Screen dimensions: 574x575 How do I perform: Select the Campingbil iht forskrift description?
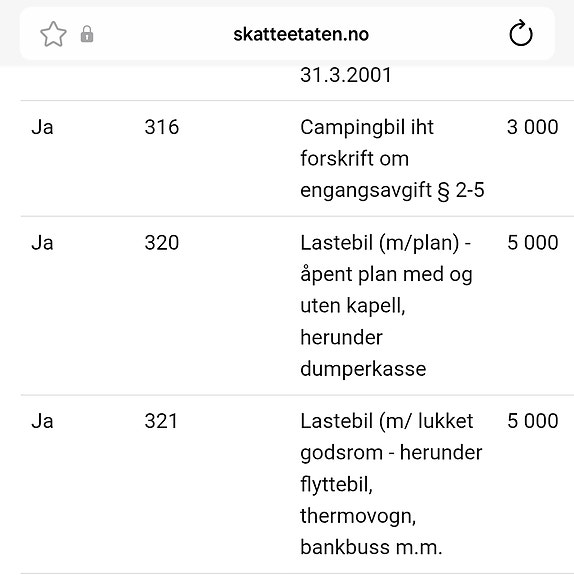tap(392, 159)
